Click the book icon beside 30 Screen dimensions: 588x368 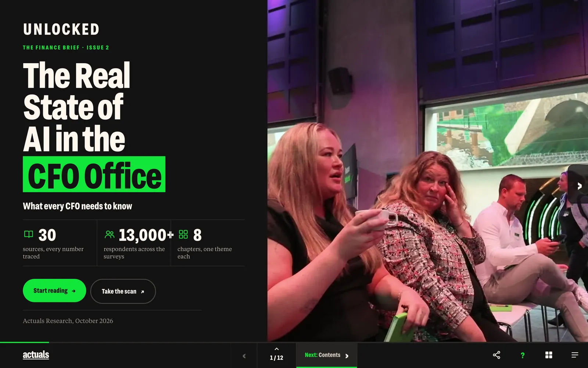pyautogui.click(x=29, y=234)
